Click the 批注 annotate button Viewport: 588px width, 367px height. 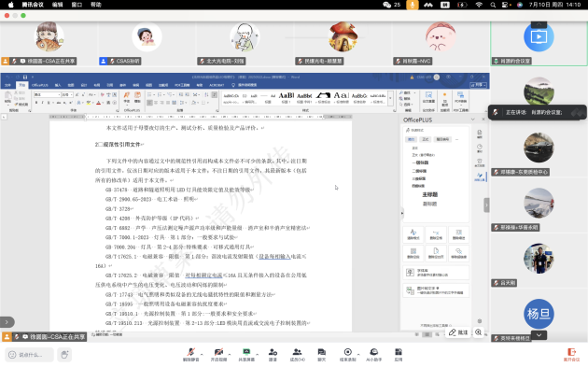click(458, 332)
